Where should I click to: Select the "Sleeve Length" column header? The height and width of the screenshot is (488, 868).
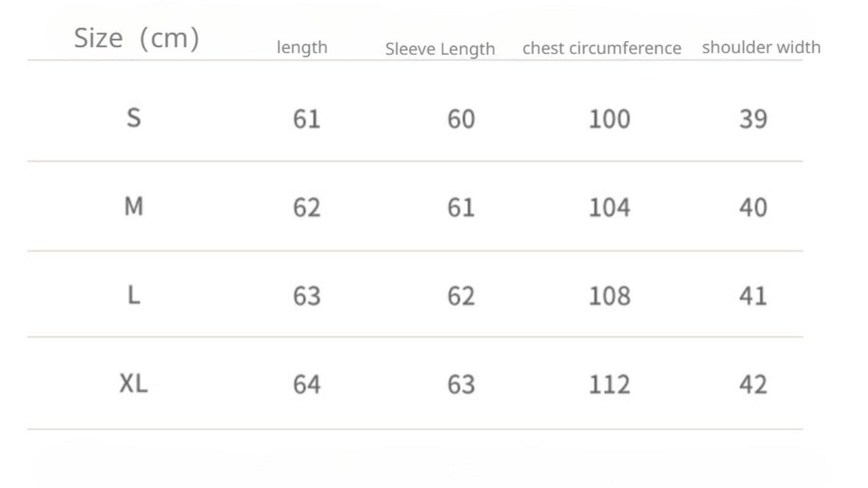[439, 49]
